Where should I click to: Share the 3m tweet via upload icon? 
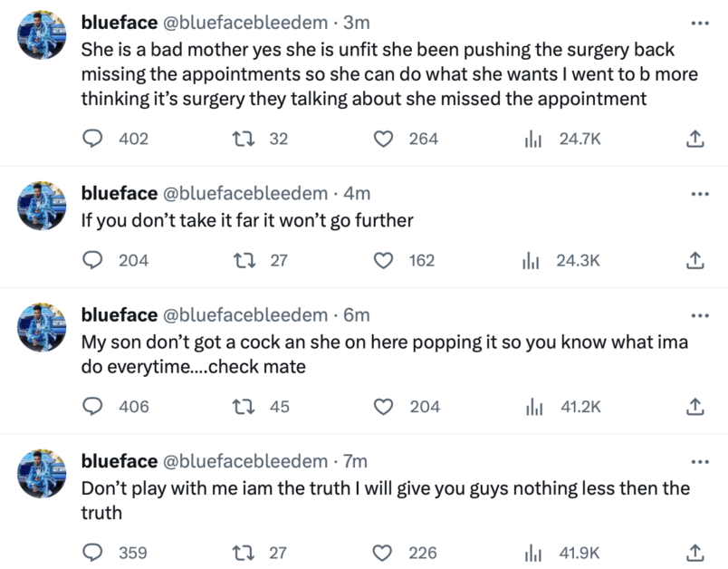695,139
